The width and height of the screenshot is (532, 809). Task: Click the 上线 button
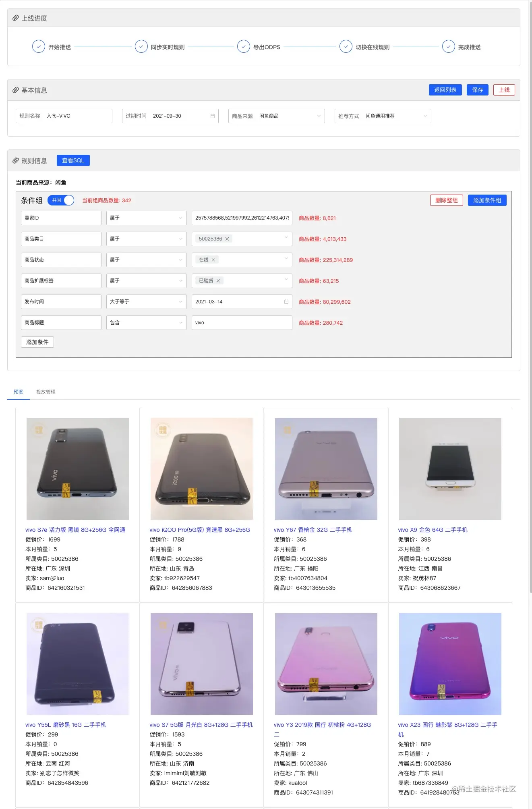click(x=504, y=90)
